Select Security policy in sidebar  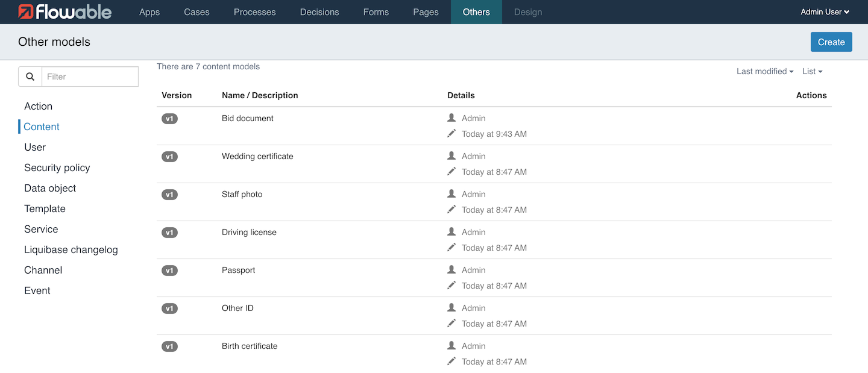click(57, 168)
